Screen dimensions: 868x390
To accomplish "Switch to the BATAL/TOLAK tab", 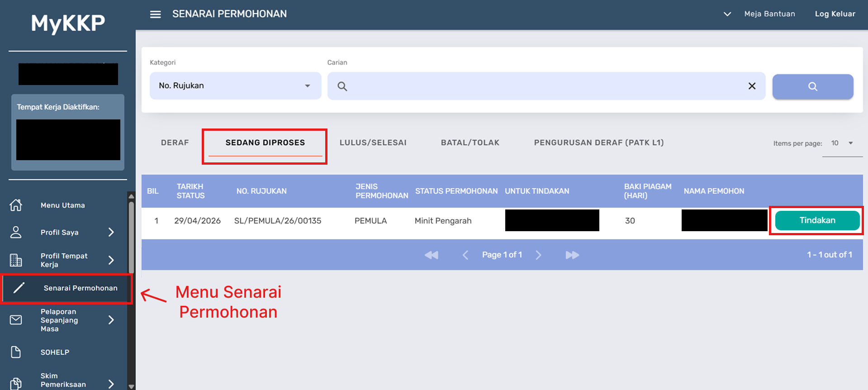I will coord(470,143).
